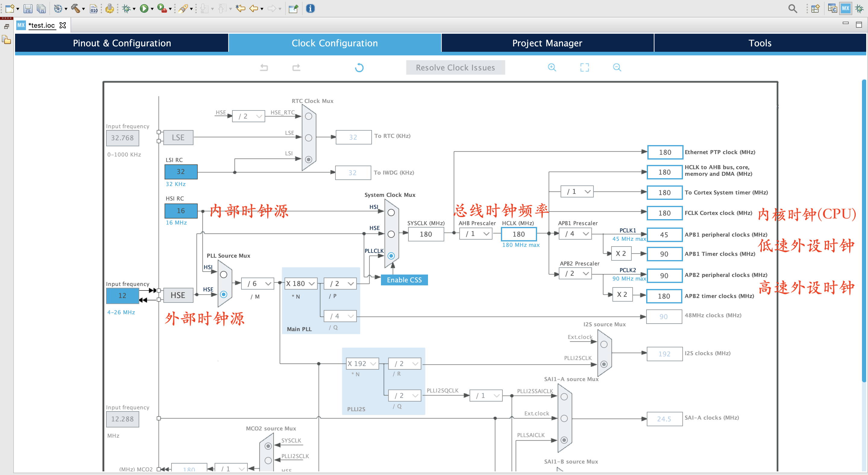The height and width of the screenshot is (475, 868).
Task: Click the Enable CSS button
Action: tap(404, 280)
